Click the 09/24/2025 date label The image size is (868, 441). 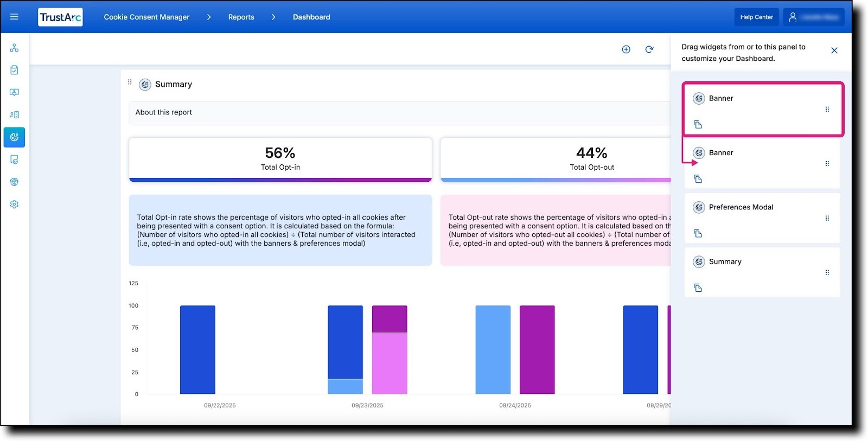515,406
